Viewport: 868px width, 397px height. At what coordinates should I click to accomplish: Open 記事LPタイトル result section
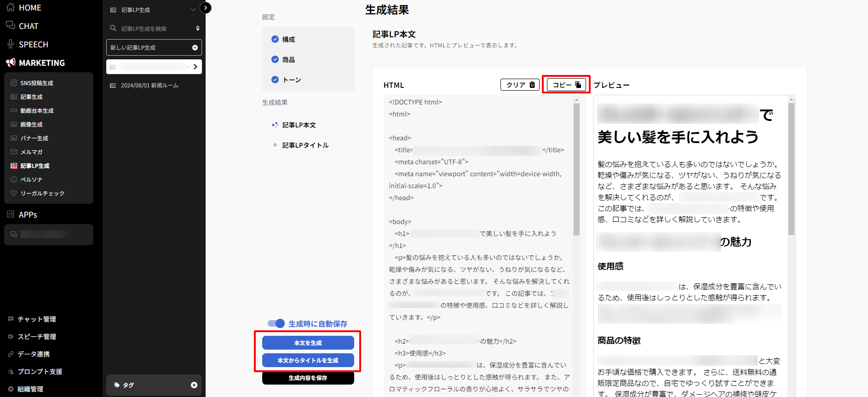305,145
